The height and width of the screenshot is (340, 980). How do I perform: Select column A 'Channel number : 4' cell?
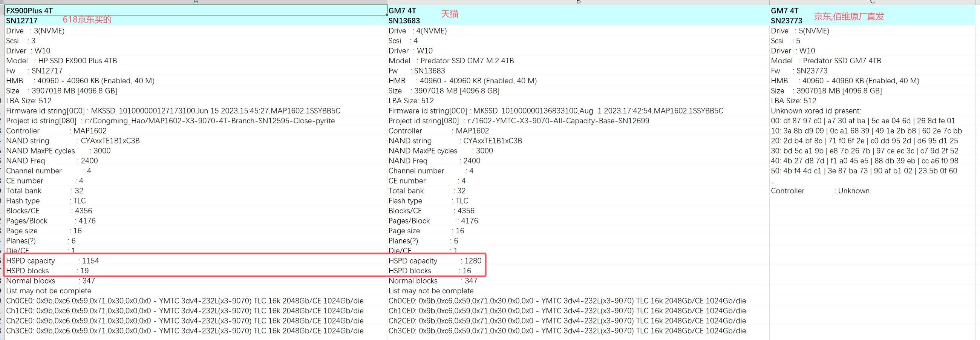(196, 170)
